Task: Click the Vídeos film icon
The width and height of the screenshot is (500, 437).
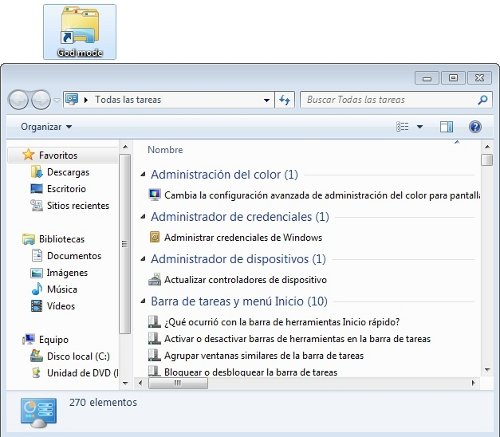Action: (x=37, y=306)
